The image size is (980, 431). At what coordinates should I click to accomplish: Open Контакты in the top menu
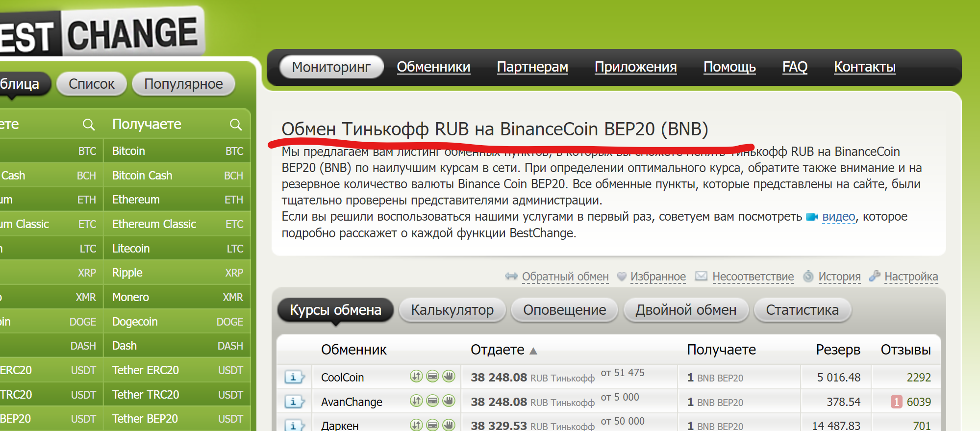click(x=865, y=67)
